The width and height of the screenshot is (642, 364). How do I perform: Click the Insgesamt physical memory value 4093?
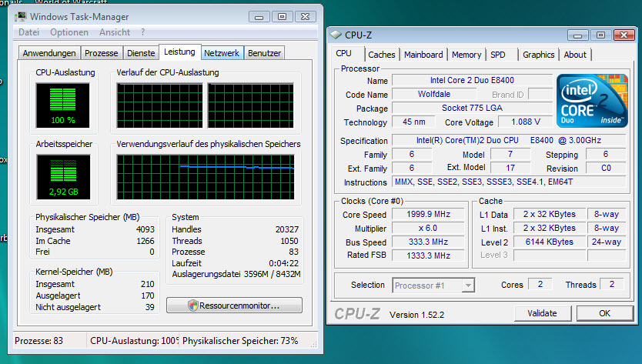click(x=145, y=229)
